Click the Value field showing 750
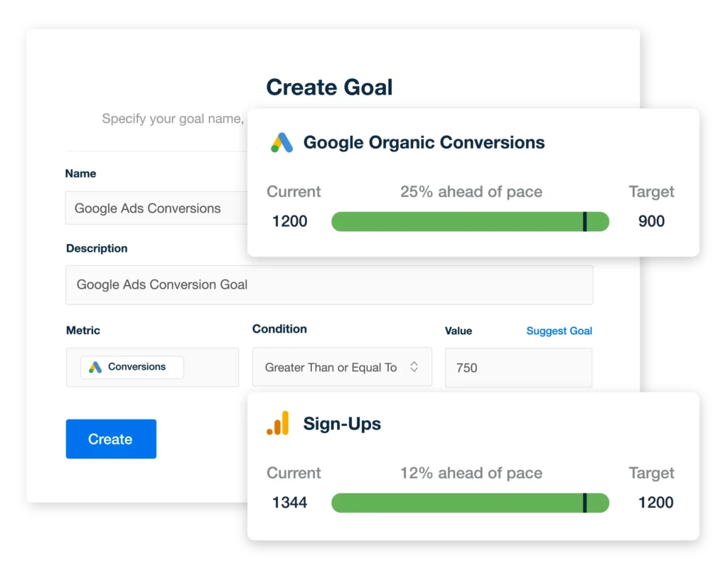Viewport: 728px width, 571px height. click(518, 368)
